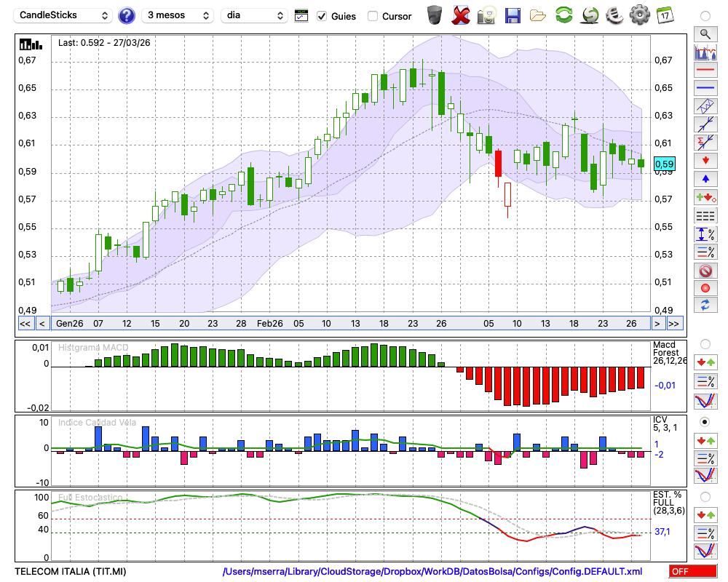Click the << rewind to start button

pos(25,323)
